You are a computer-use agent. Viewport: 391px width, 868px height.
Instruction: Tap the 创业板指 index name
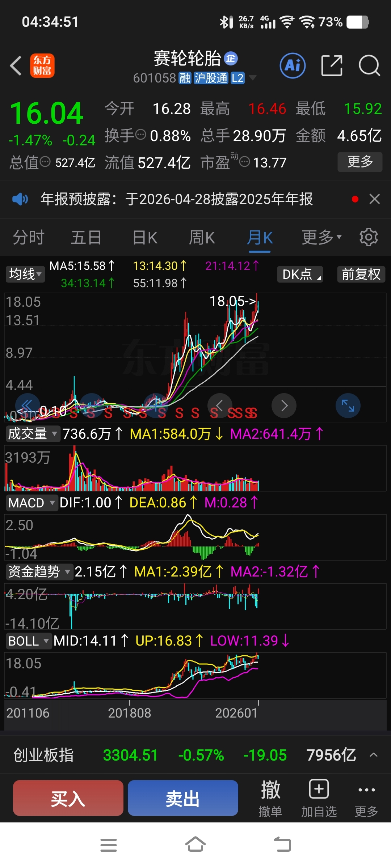pyautogui.click(x=43, y=755)
